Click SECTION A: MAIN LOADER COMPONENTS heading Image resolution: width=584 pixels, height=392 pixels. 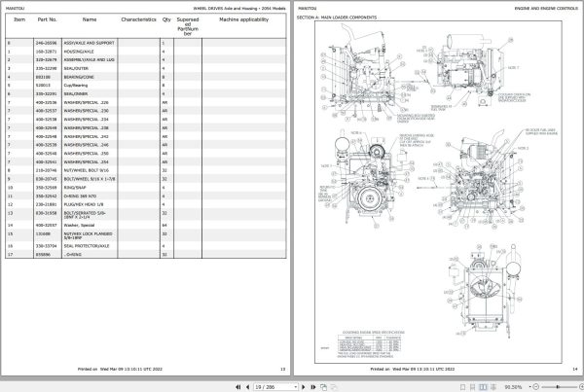point(337,18)
